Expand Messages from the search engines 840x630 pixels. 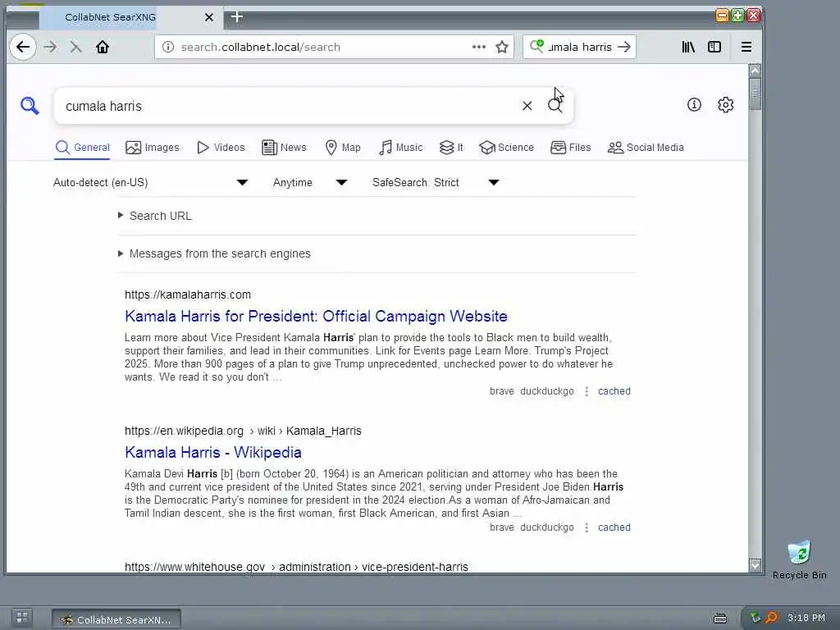point(214,253)
